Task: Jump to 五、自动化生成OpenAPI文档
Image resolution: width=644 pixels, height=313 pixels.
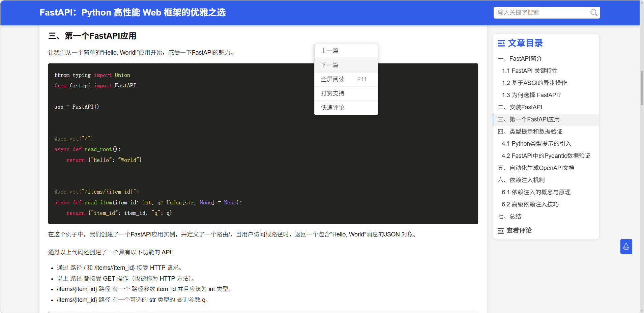Action: click(536, 168)
